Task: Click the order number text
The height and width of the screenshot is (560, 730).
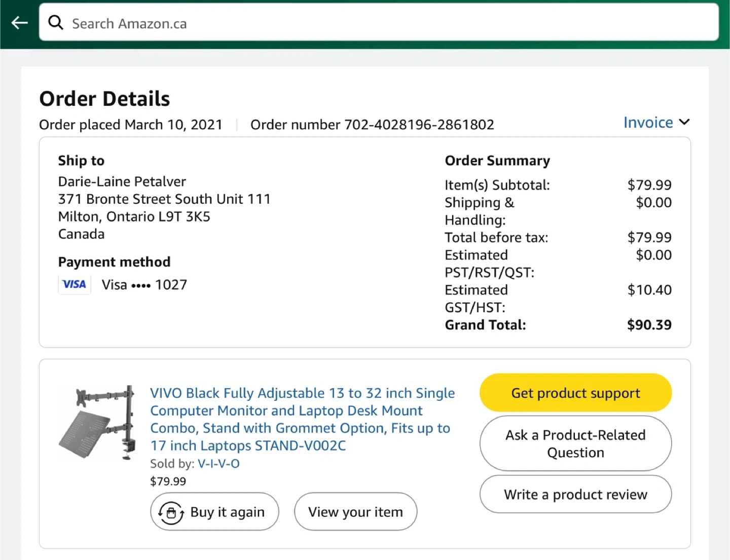Action: tap(372, 125)
